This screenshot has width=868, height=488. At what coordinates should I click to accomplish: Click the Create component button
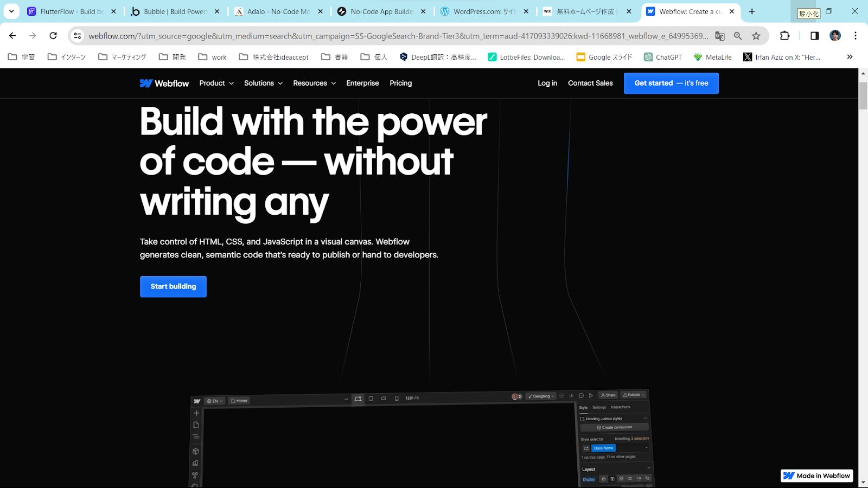pyautogui.click(x=615, y=427)
